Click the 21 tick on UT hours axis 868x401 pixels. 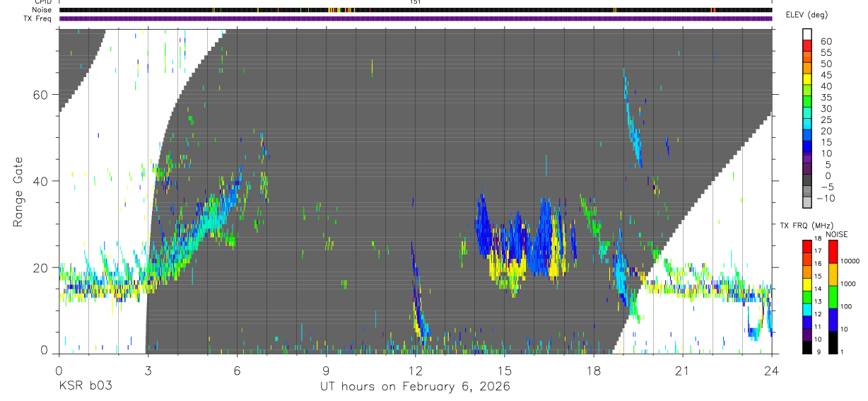tap(682, 371)
